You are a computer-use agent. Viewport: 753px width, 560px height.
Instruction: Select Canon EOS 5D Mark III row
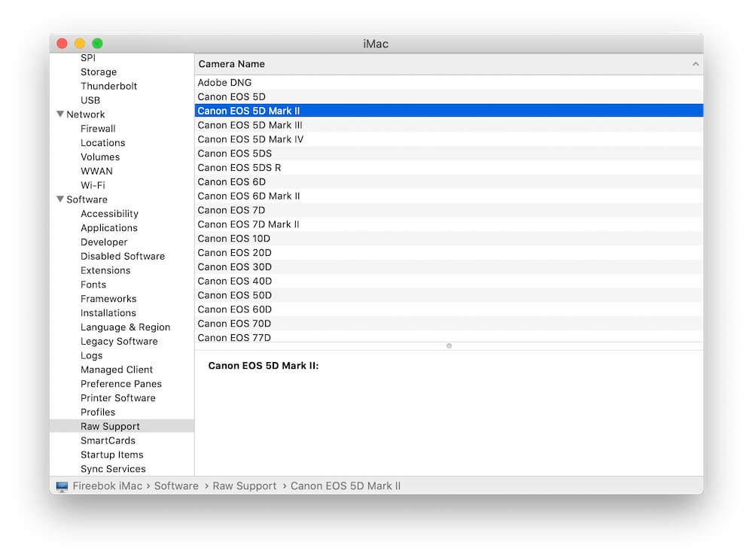pos(449,125)
